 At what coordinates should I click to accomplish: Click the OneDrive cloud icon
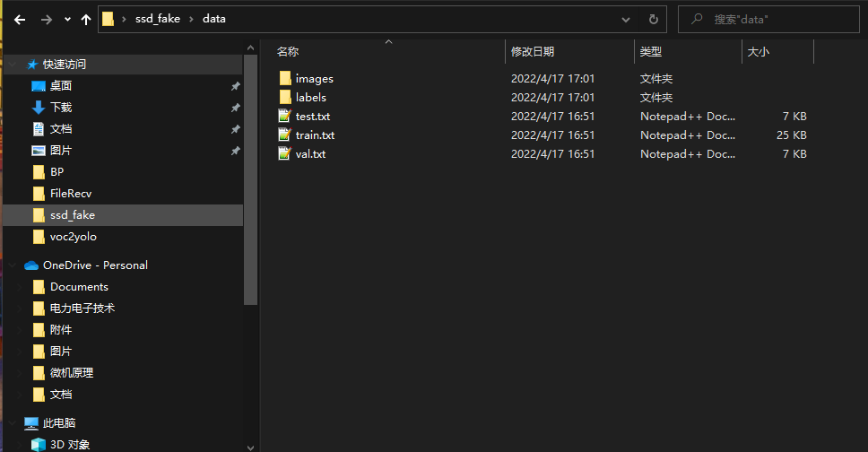(31, 265)
